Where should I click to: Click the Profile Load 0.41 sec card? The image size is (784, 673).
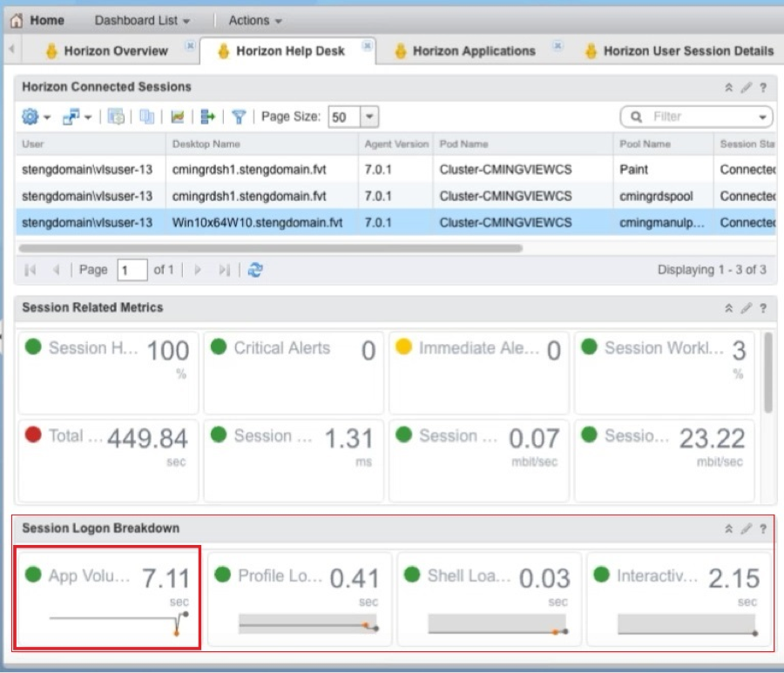pyautogui.click(x=300, y=599)
